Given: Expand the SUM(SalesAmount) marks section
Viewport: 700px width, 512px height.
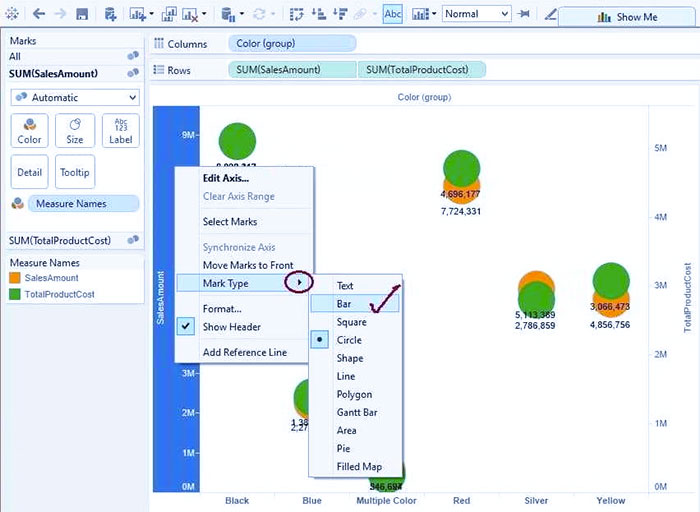Looking at the screenshot, I should [74, 73].
